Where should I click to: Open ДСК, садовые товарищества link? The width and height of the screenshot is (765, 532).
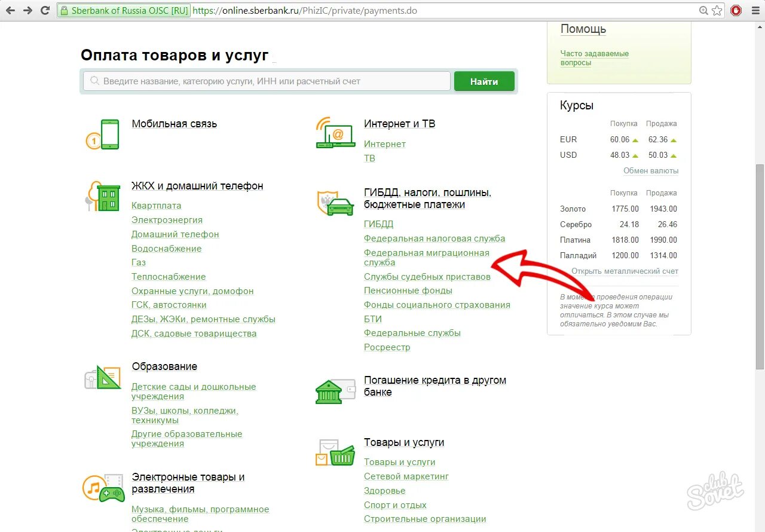[x=194, y=334]
